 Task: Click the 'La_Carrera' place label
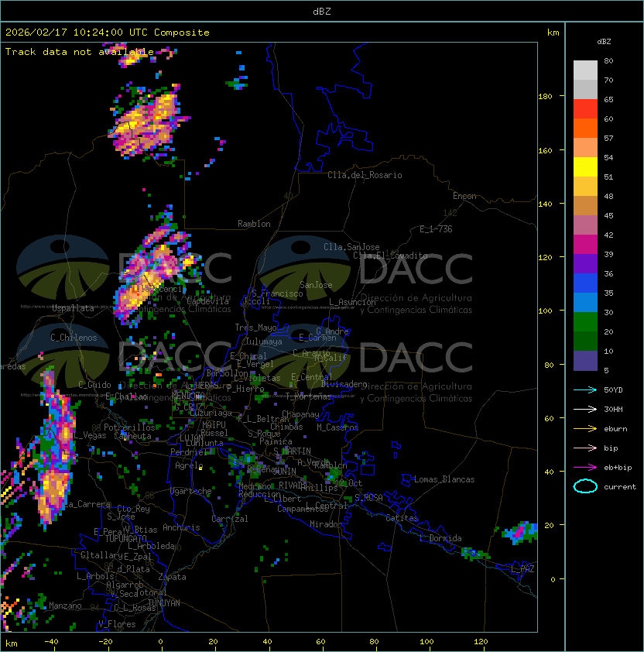point(87,504)
